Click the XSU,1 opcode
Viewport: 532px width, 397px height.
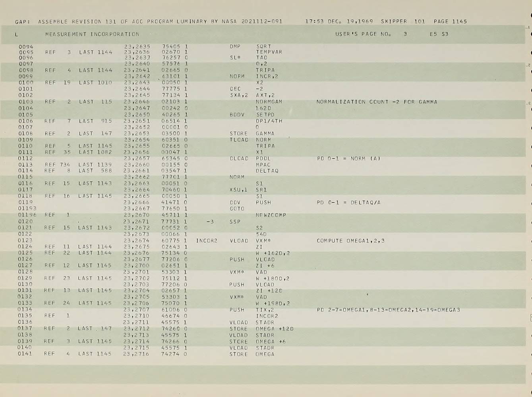tap(238, 190)
